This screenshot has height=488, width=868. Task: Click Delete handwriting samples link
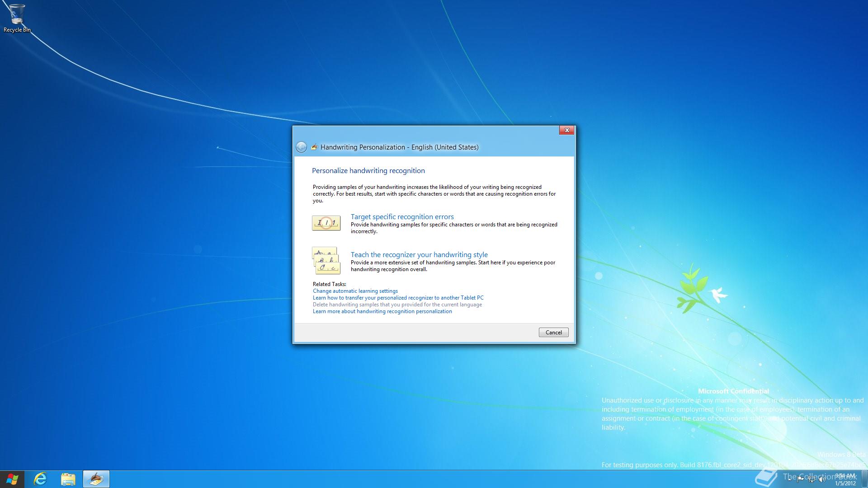(397, 305)
